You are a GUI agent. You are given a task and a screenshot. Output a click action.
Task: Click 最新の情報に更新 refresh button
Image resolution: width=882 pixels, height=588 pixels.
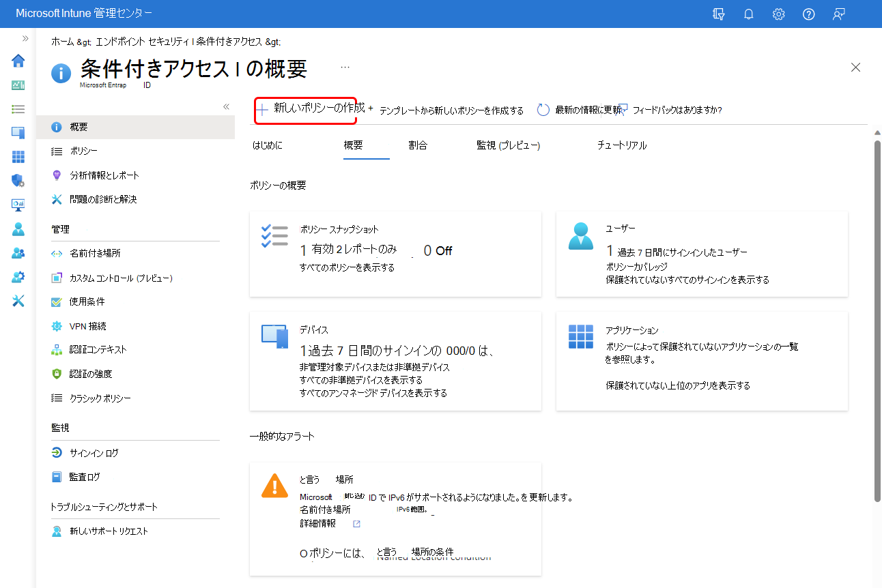tap(579, 110)
